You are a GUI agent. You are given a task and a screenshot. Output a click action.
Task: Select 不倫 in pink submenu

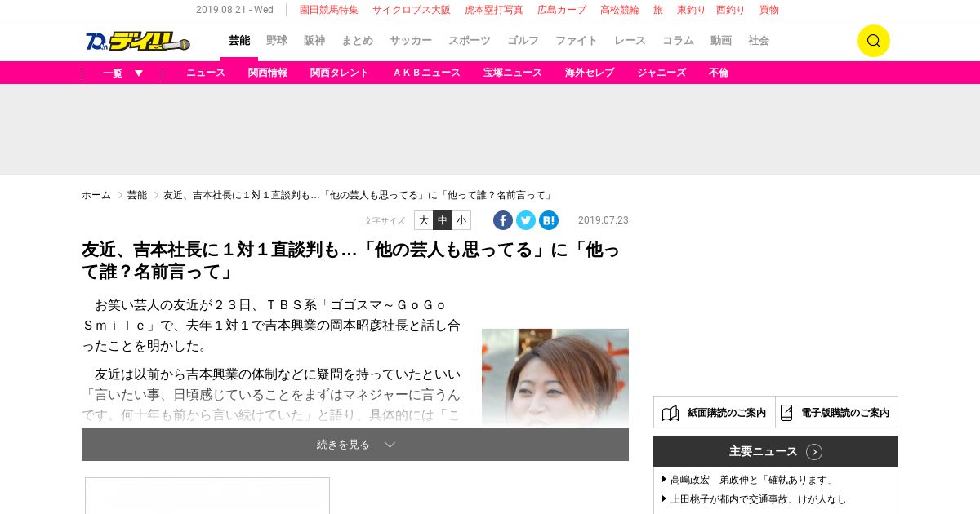click(x=719, y=73)
